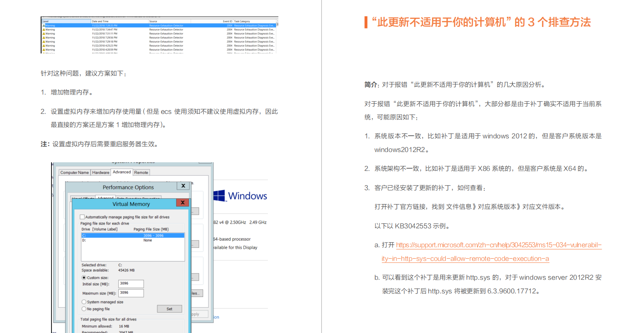Click the 'KB3042553' example text

pos(413,226)
